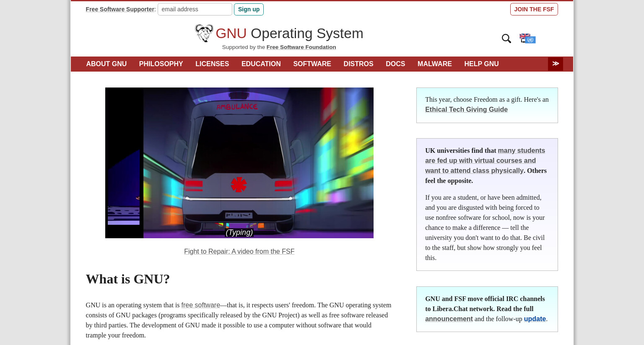Click the GNU Operating System title
The image size is (644, 345).
[x=289, y=33]
